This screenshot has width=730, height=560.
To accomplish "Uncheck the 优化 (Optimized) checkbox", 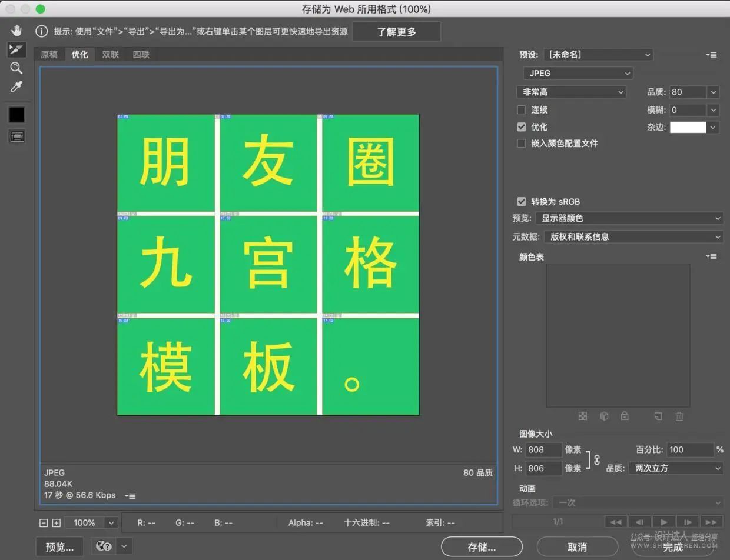I will [x=522, y=126].
